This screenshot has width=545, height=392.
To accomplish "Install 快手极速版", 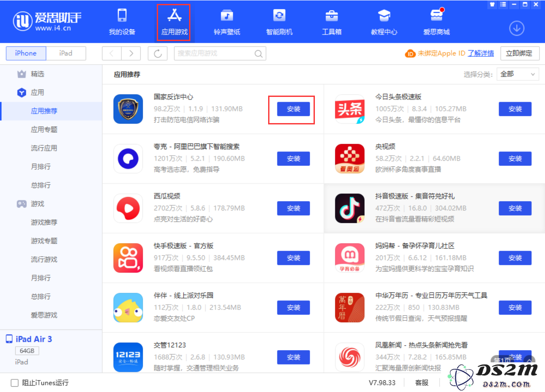I will (293, 258).
